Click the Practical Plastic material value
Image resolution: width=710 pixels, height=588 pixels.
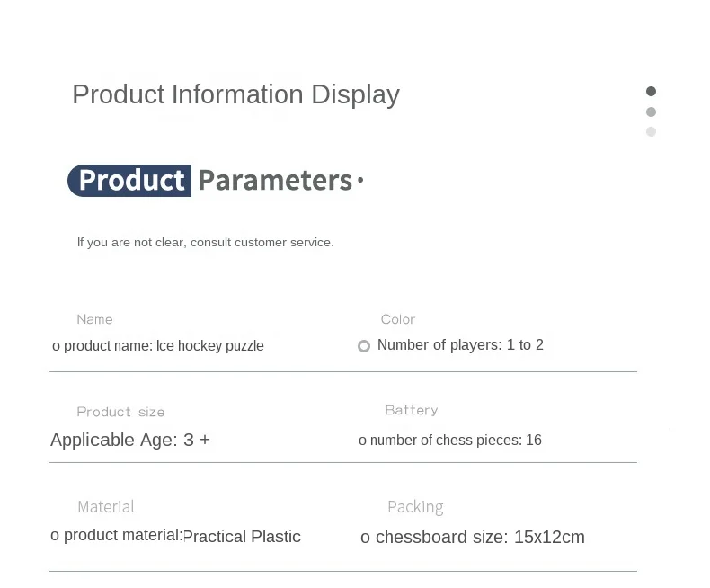(242, 537)
